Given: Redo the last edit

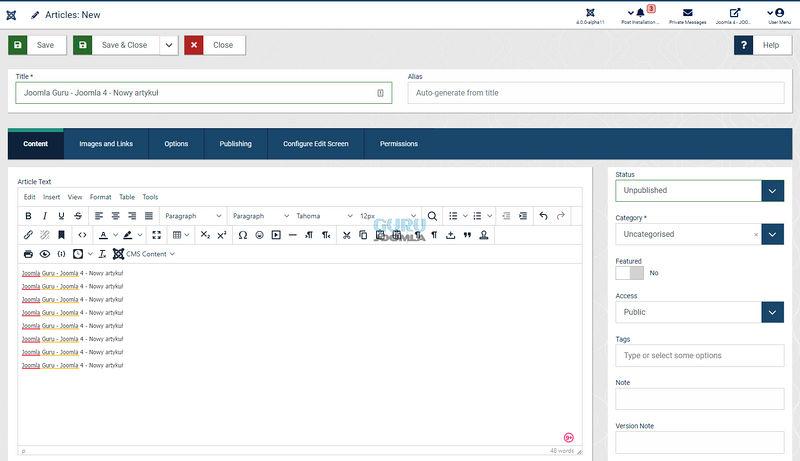Looking at the screenshot, I should (561, 216).
